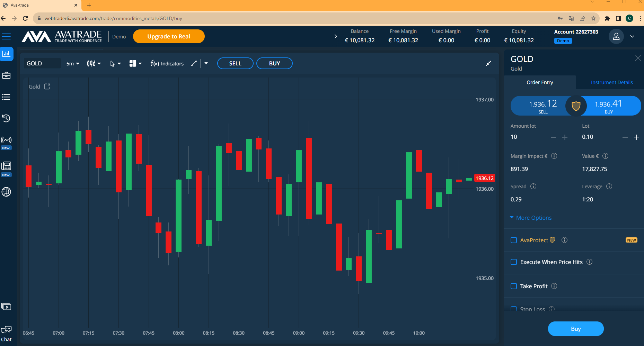Open the chart layout dropdown
The image size is (644, 346).
[135, 63]
